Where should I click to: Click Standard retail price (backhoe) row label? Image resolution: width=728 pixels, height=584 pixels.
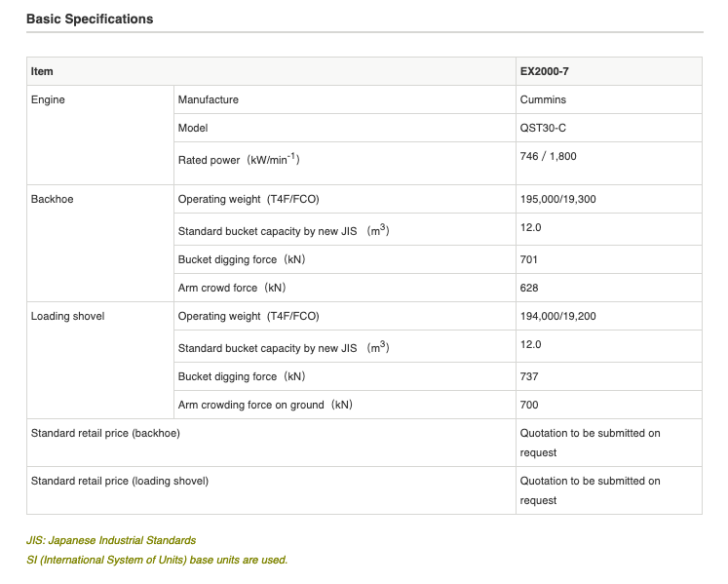click(105, 433)
